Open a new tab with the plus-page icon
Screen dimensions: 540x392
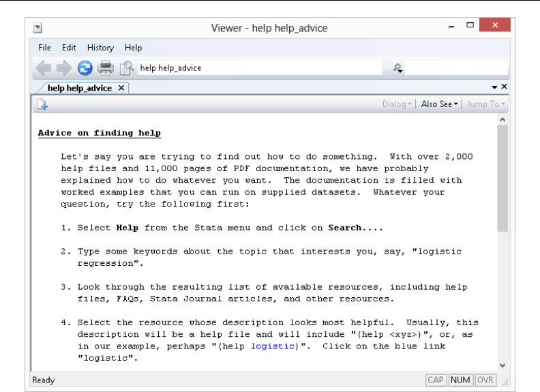pos(42,104)
